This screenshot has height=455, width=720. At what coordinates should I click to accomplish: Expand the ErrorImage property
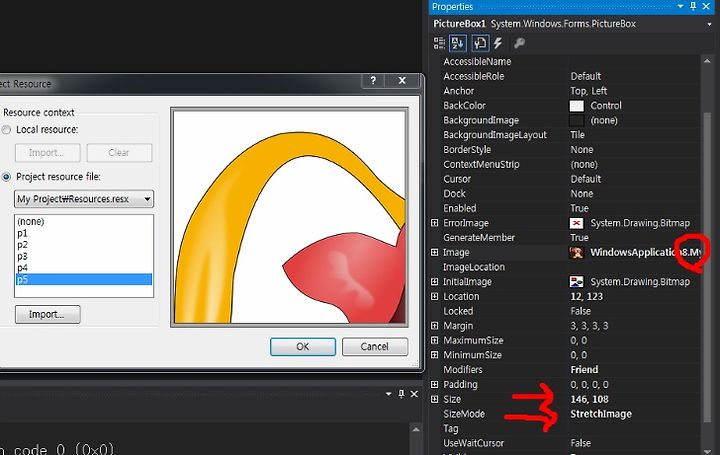[x=434, y=223]
